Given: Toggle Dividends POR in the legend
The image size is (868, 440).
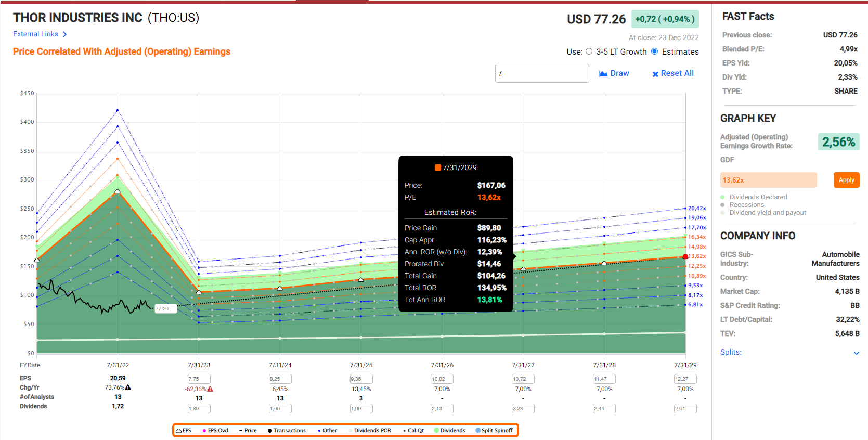Looking at the screenshot, I should [x=370, y=431].
